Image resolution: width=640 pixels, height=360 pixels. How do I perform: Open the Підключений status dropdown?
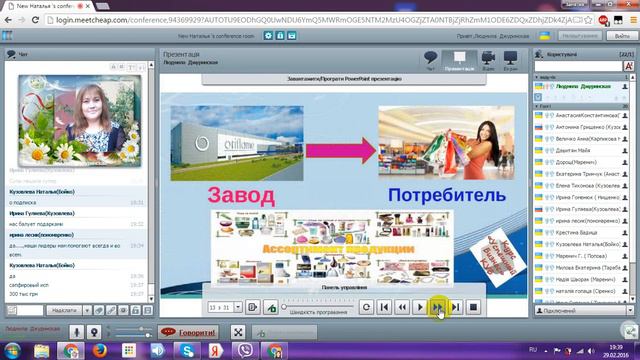tap(584, 311)
